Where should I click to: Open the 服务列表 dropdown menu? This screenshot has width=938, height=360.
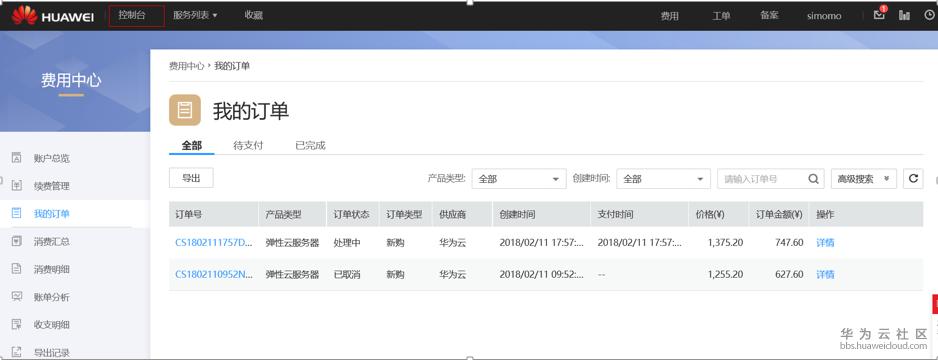(x=195, y=16)
